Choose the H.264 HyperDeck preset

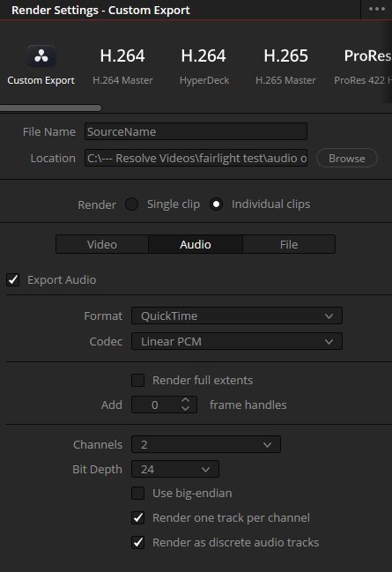(203, 65)
